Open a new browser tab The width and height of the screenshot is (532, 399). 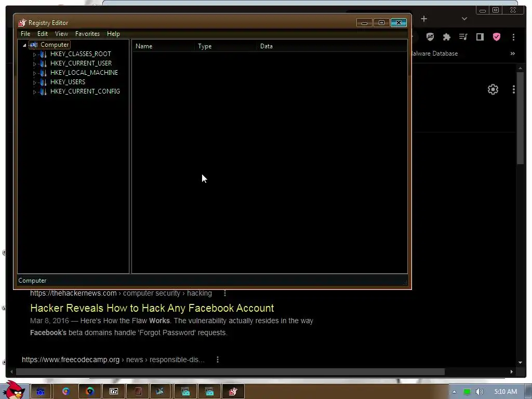click(x=424, y=19)
